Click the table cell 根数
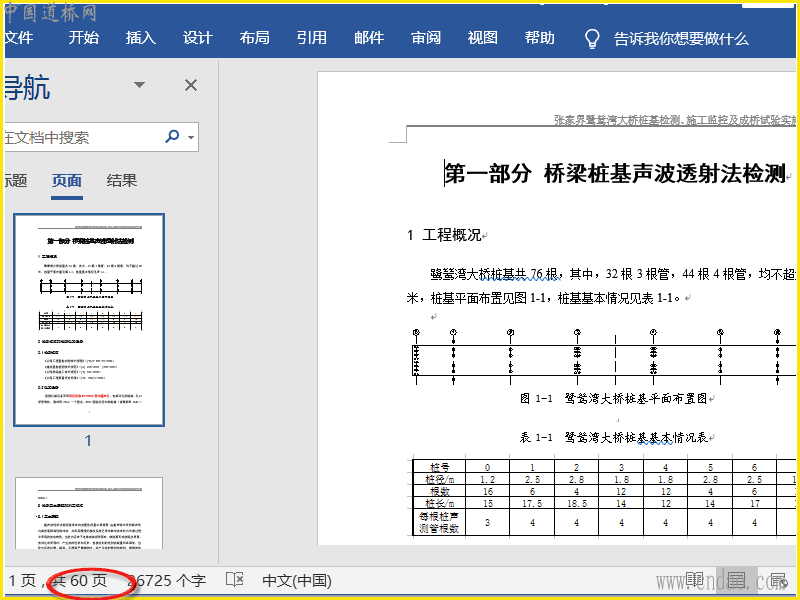This screenshot has width=800, height=600. (x=440, y=491)
